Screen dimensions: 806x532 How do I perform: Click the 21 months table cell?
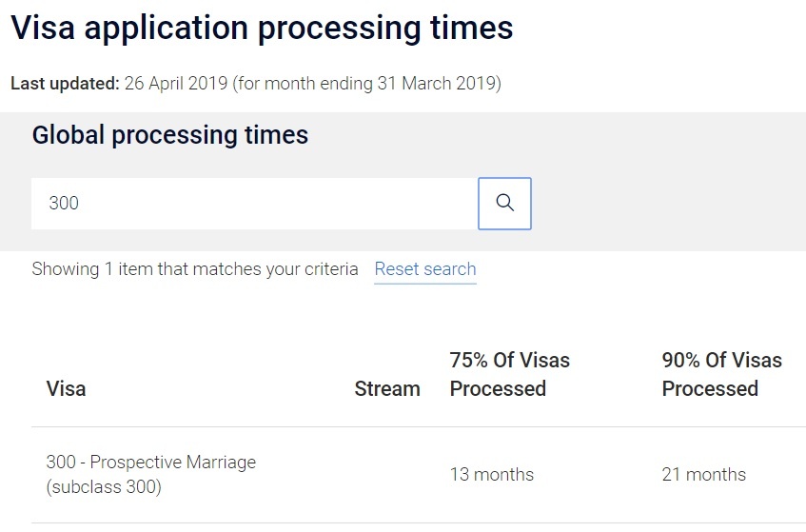pyautogui.click(x=704, y=475)
